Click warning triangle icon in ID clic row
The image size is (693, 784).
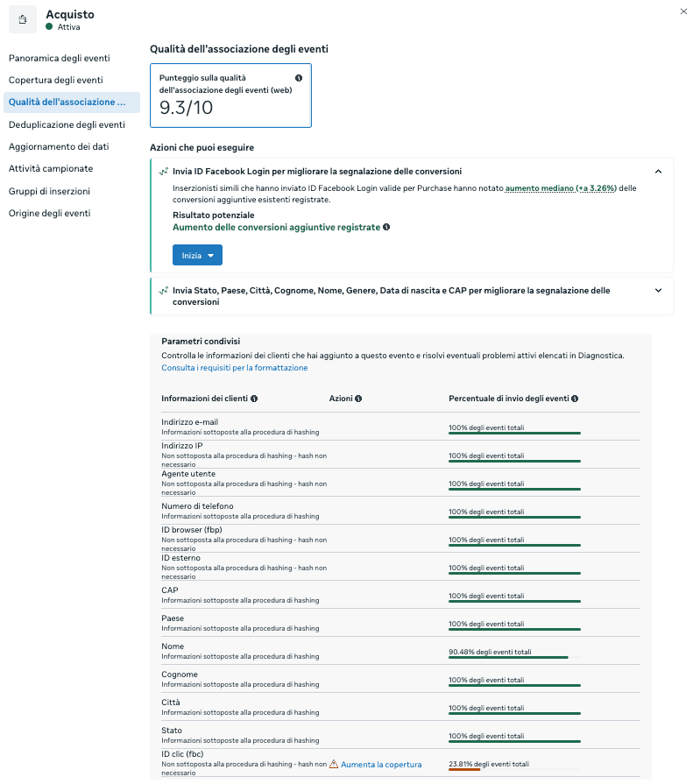click(334, 764)
